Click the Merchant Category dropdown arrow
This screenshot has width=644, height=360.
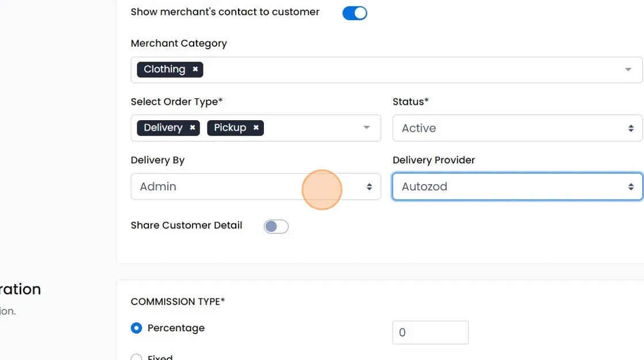point(628,70)
